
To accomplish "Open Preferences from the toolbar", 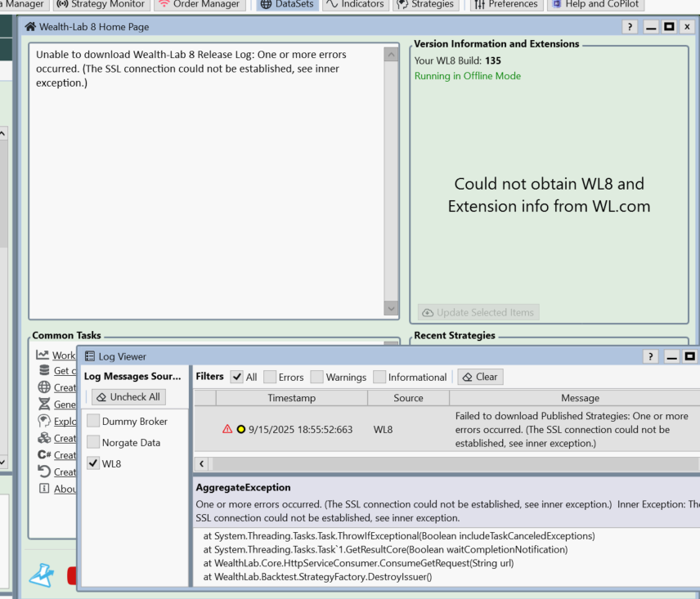I will coord(505,4).
